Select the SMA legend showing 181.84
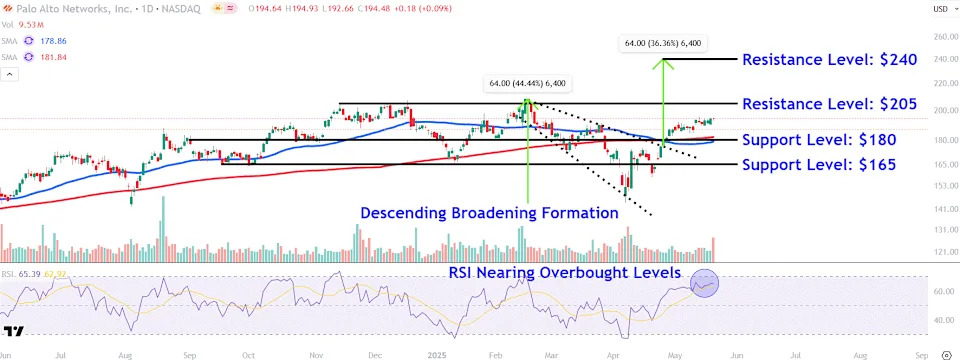The height and width of the screenshot is (361, 960). tap(34, 57)
